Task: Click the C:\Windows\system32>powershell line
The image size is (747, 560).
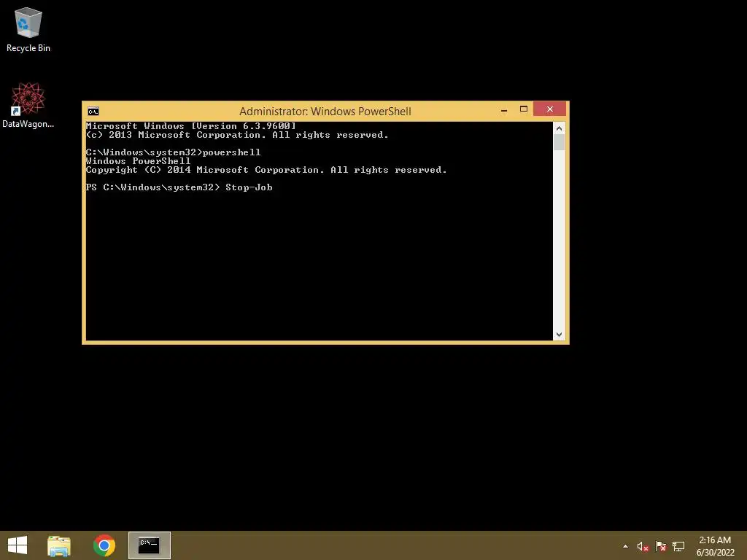Action: [x=174, y=152]
